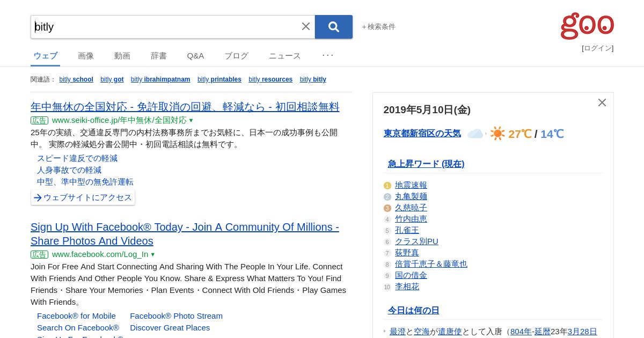Click the 27℃ high temperature

(x=520, y=134)
